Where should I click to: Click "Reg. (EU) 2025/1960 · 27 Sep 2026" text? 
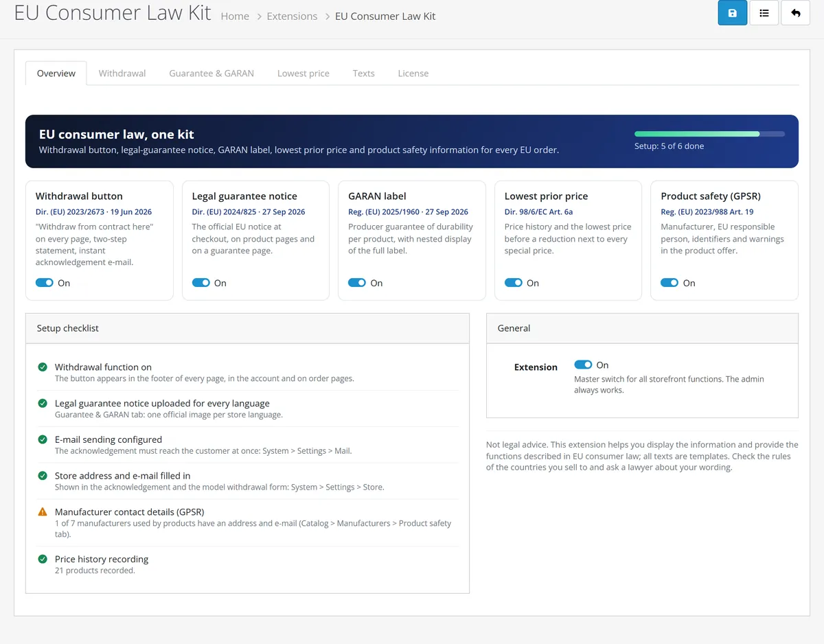(408, 212)
